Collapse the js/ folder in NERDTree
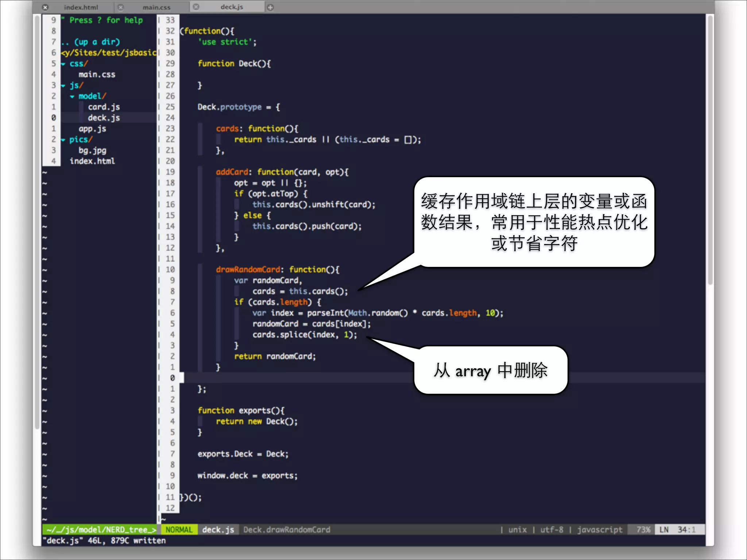747x560 pixels. pos(63,86)
